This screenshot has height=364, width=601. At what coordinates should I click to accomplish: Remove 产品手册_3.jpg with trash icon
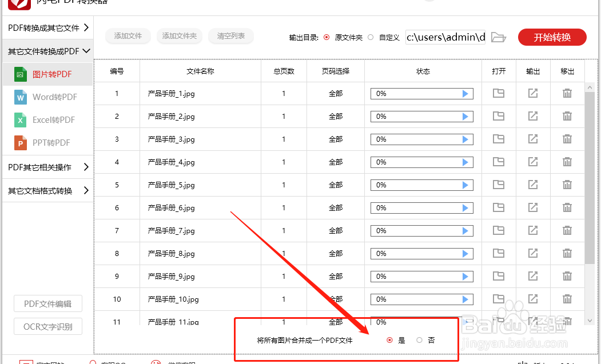(x=567, y=139)
